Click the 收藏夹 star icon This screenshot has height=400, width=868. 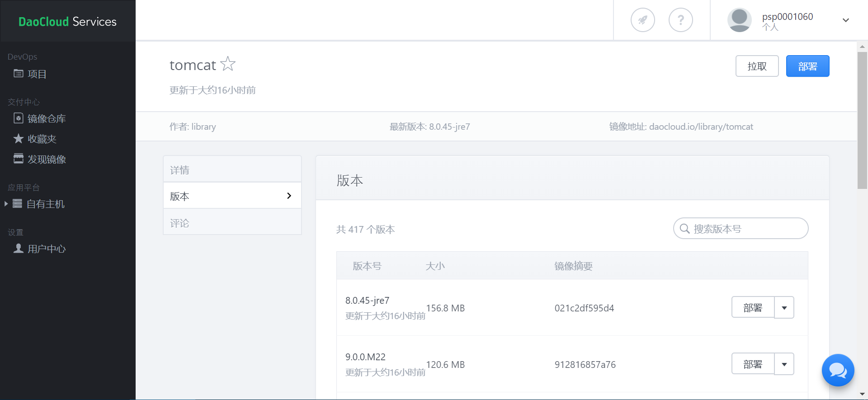18,138
